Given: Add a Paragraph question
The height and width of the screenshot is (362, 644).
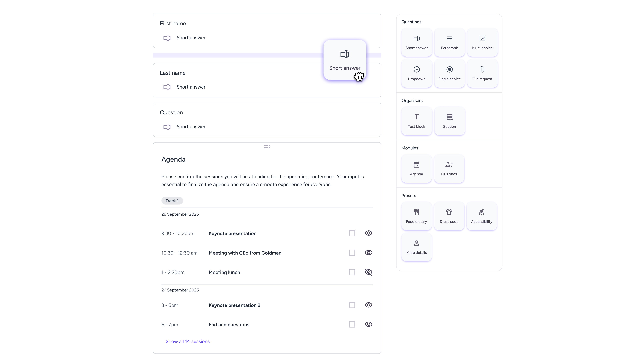Looking at the screenshot, I should pyautogui.click(x=449, y=42).
